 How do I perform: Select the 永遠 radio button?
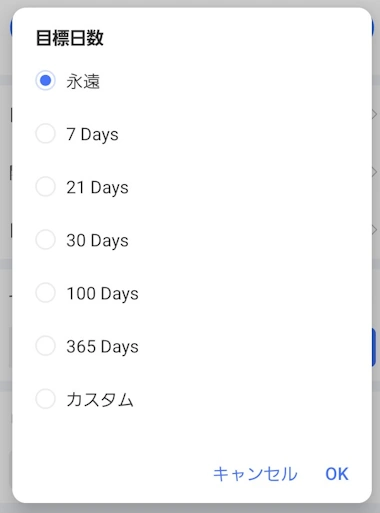click(x=45, y=80)
